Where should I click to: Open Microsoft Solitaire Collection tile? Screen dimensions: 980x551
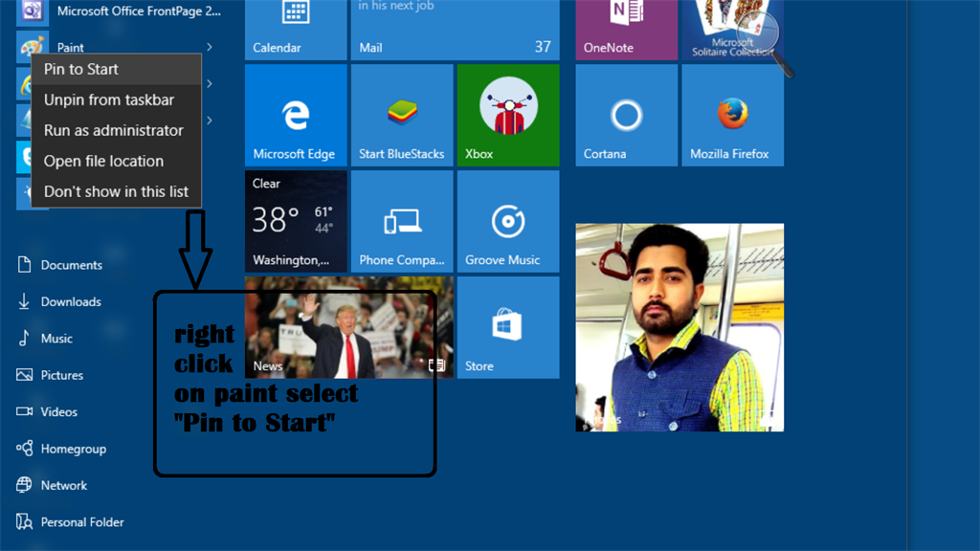click(x=732, y=30)
